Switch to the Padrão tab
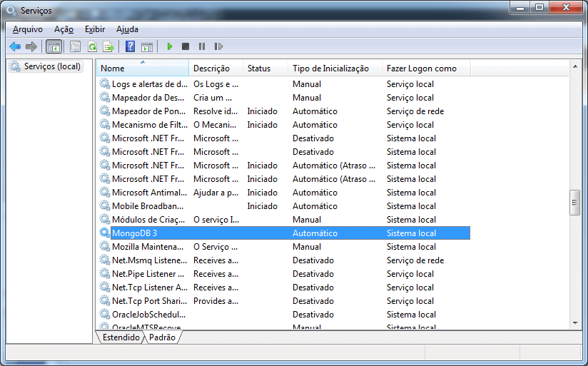This screenshot has height=366, width=588. coord(163,337)
